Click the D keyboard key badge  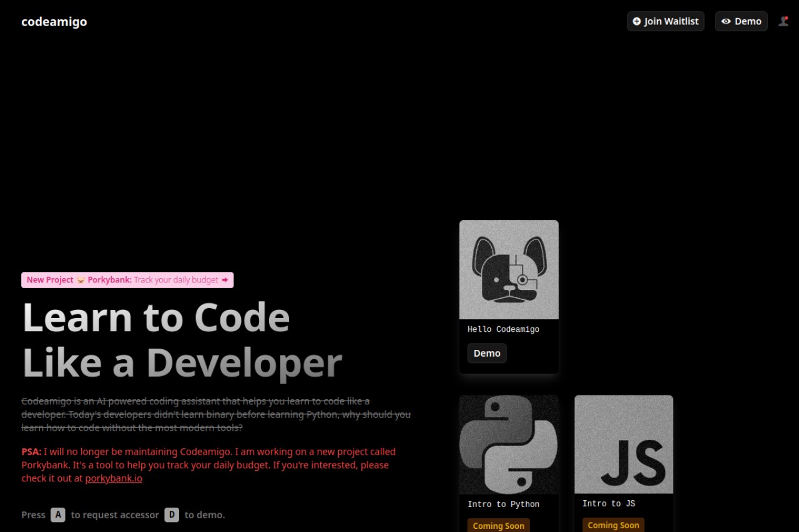pos(172,515)
